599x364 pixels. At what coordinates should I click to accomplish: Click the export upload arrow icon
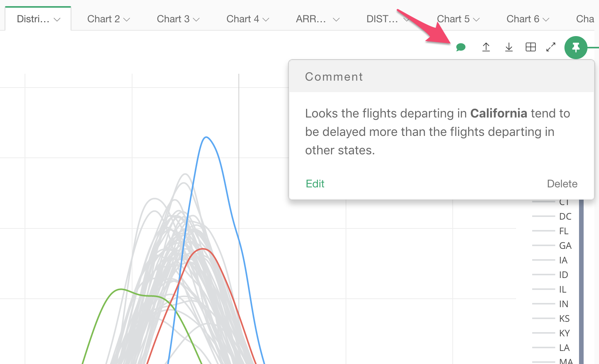(486, 47)
